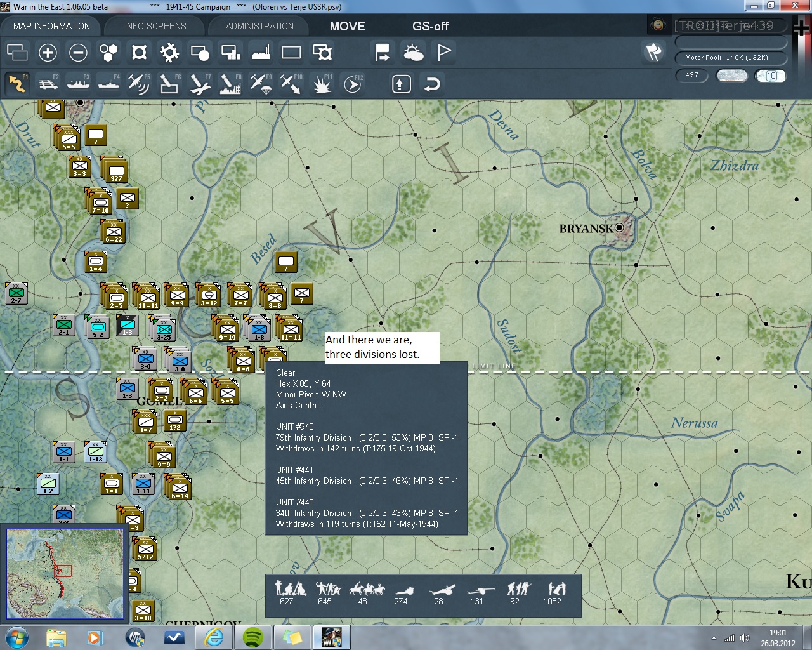Select the F2 rail movement mode
This screenshot has height=650, width=812.
point(48,84)
